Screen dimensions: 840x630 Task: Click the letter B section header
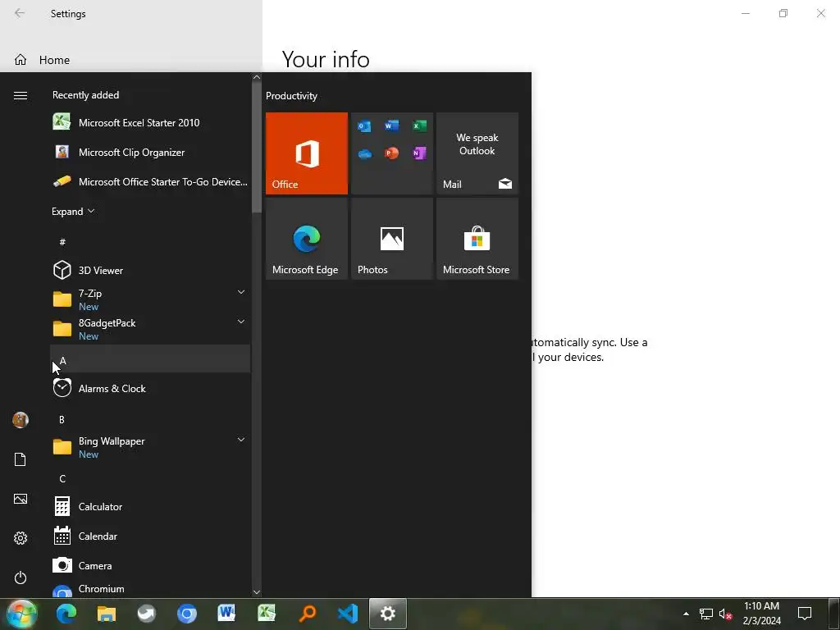tap(150, 419)
